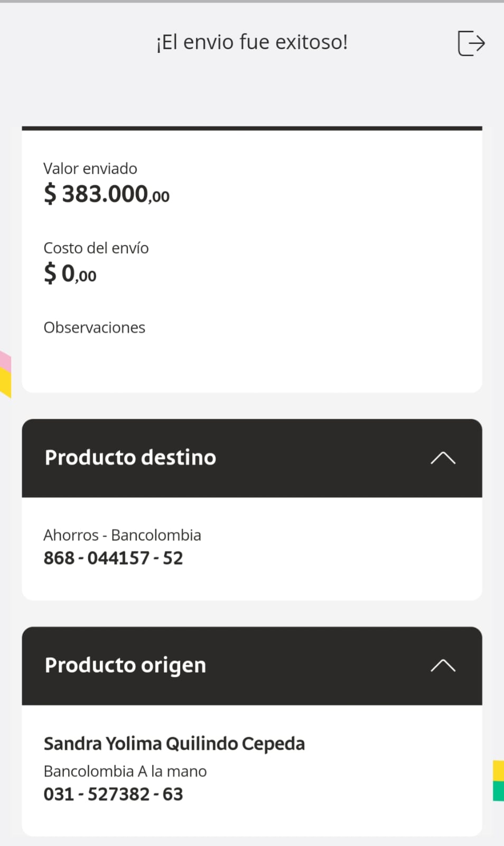
Task: Click the ¡El envio fue exitoso! heading
Action: pos(252,42)
